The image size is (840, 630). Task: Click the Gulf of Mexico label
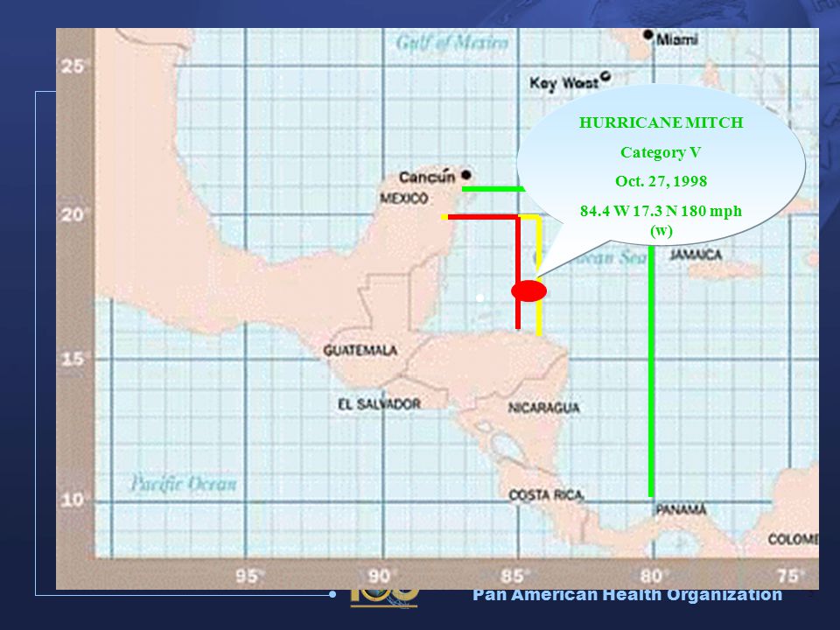pyautogui.click(x=452, y=42)
